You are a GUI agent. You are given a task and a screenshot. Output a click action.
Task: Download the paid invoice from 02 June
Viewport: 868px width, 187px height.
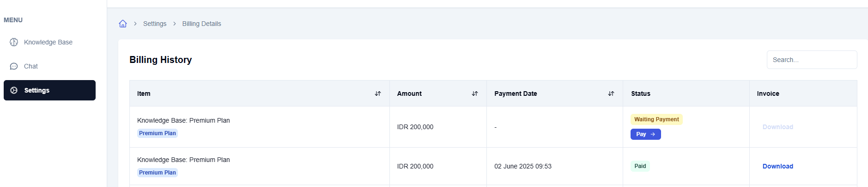point(777,166)
